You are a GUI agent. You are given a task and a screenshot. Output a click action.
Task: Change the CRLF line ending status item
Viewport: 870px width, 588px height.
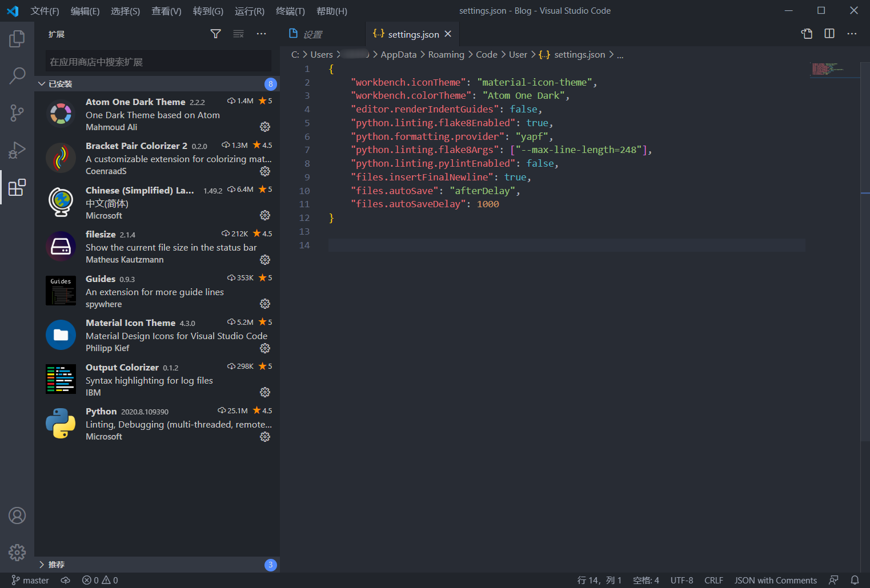point(713,580)
